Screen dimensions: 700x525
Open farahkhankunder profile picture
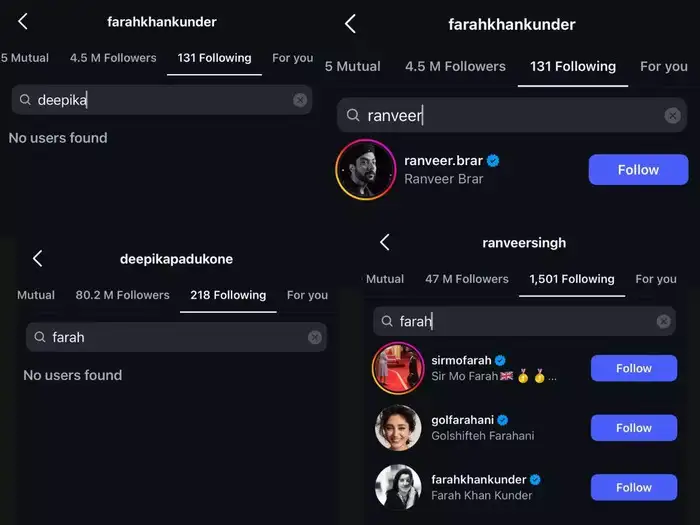click(397, 487)
